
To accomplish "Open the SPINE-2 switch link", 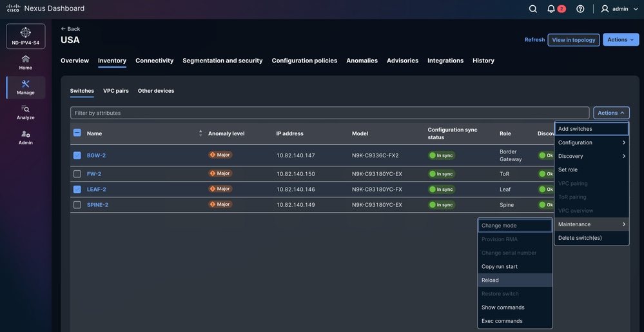I will click(98, 204).
